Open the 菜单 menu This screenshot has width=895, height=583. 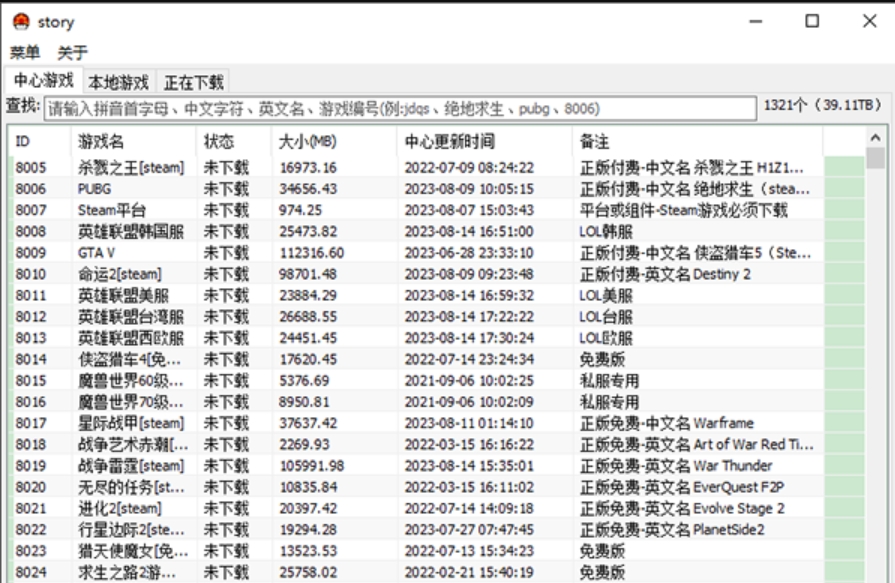[25, 52]
